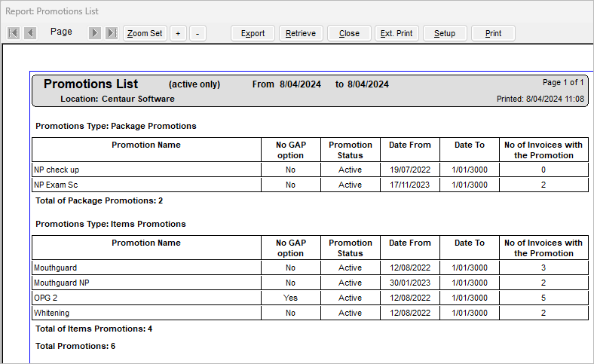Viewport: 594px width, 364px height.
Task: Select the 'NP Exam Sc' promotion name
Action: (x=56, y=185)
